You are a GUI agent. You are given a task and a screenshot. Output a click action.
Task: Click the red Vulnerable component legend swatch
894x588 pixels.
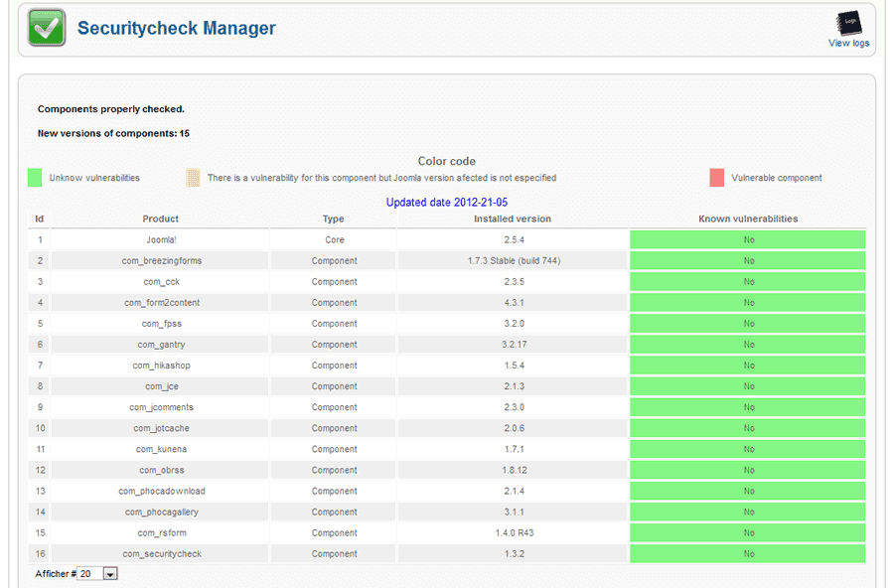tap(716, 178)
